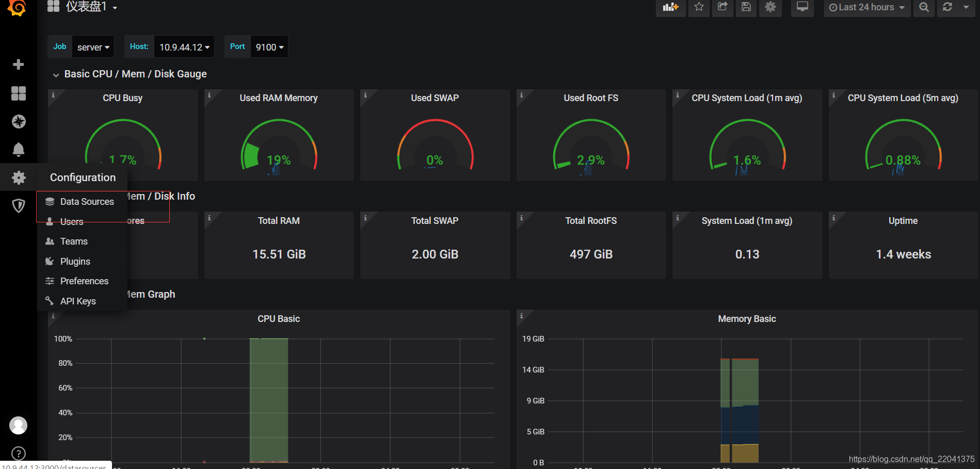Image resolution: width=980 pixels, height=469 pixels.
Task: Open the Port 9100 dropdown
Action: coord(269,47)
